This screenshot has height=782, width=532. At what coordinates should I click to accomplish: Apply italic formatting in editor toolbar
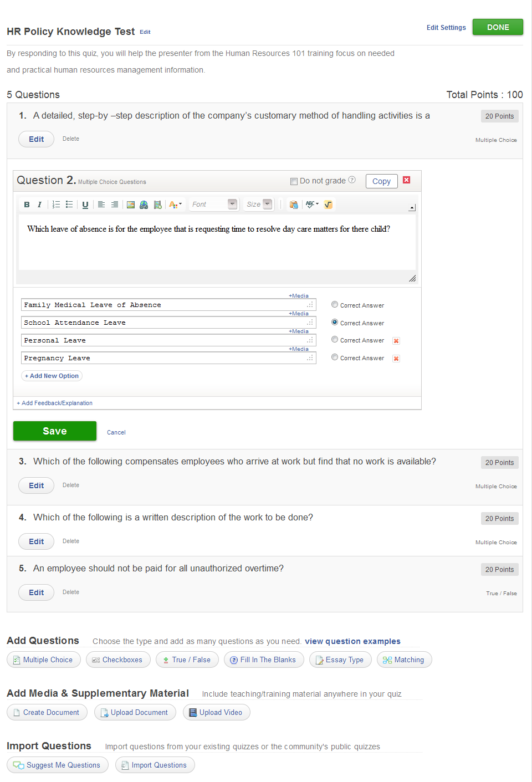[x=39, y=205]
